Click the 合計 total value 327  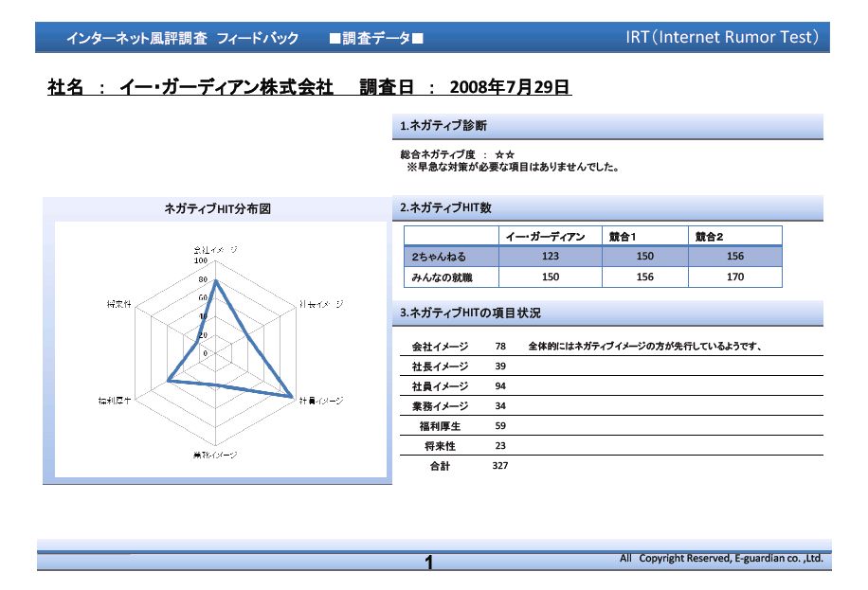pos(500,466)
